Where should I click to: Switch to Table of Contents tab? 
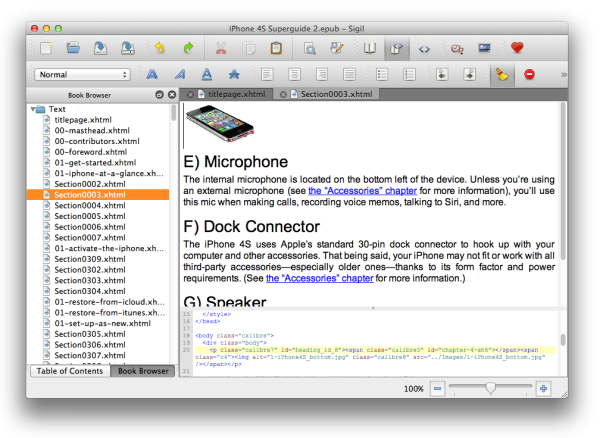70,371
